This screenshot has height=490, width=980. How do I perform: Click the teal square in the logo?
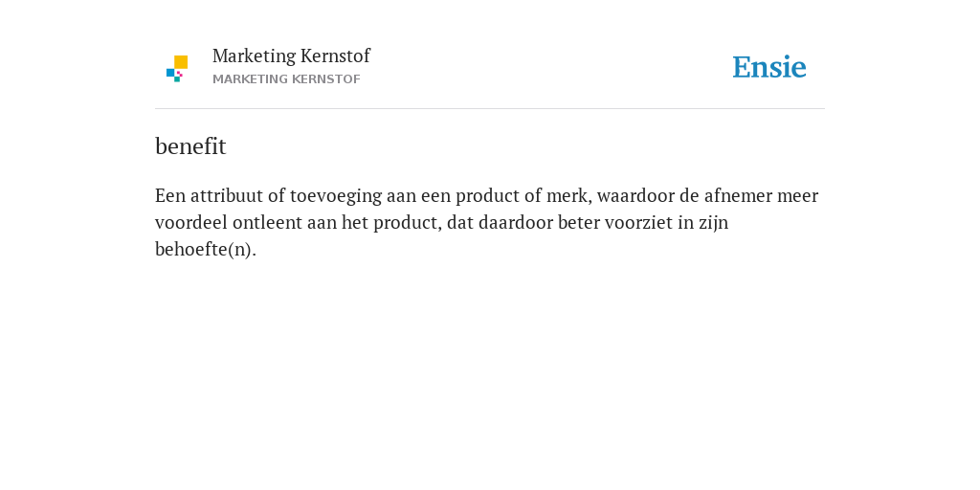tap(177, 79)
